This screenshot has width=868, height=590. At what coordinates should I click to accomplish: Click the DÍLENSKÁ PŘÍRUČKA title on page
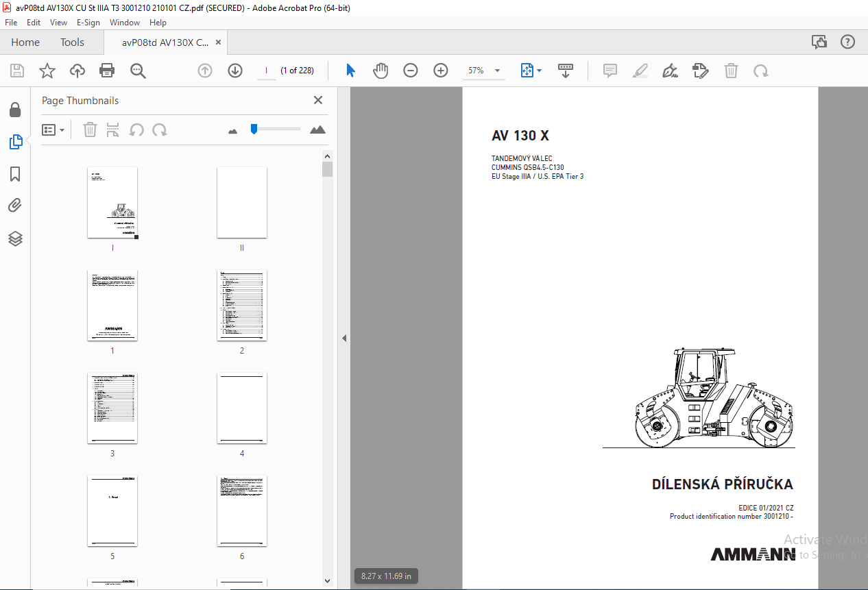point(723,484)
